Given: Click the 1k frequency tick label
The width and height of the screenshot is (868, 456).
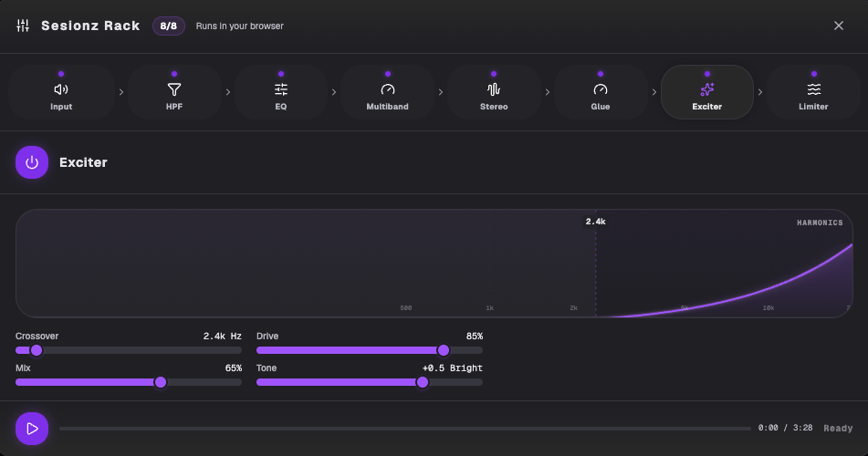Looking at the screenshot, I should click(490, 307).
